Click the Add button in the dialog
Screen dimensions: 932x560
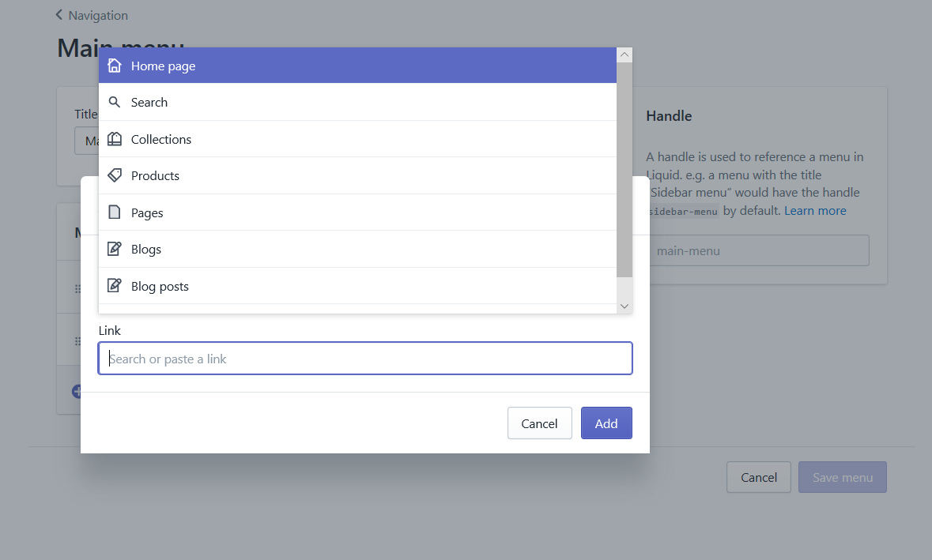(606, 423)
